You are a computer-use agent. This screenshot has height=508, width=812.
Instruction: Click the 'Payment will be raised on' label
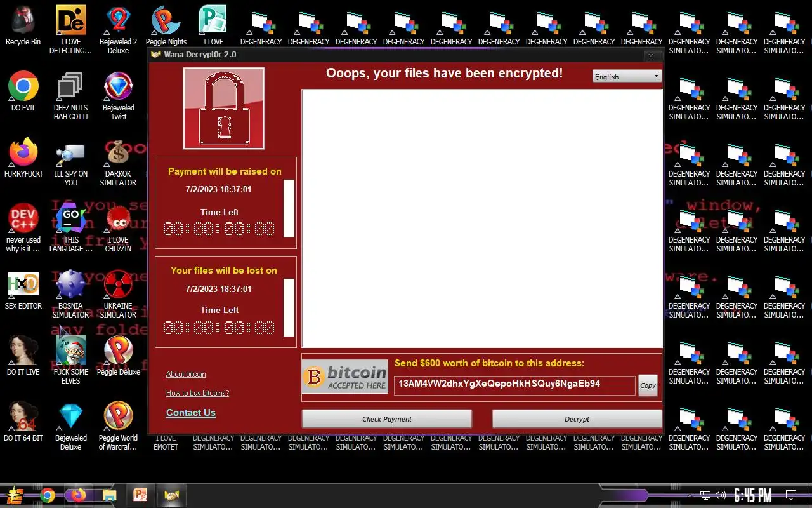[x=225, y=171]
